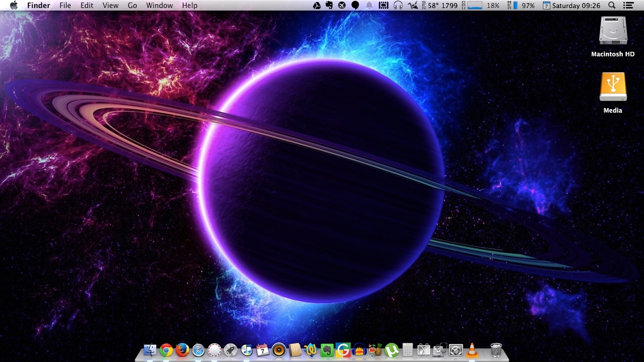Click the headphones menu bar icon

[x=398, y=6]
